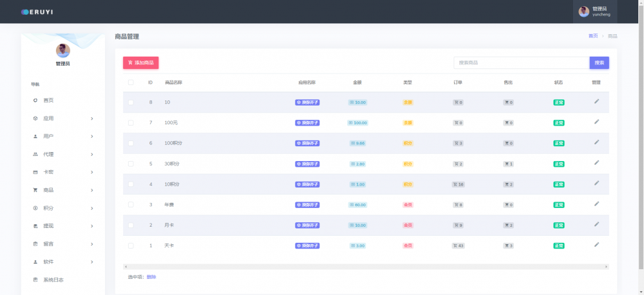Click the edit pencil for product 天卡
This screenshot has height=295, width=644.
[596, 245]
